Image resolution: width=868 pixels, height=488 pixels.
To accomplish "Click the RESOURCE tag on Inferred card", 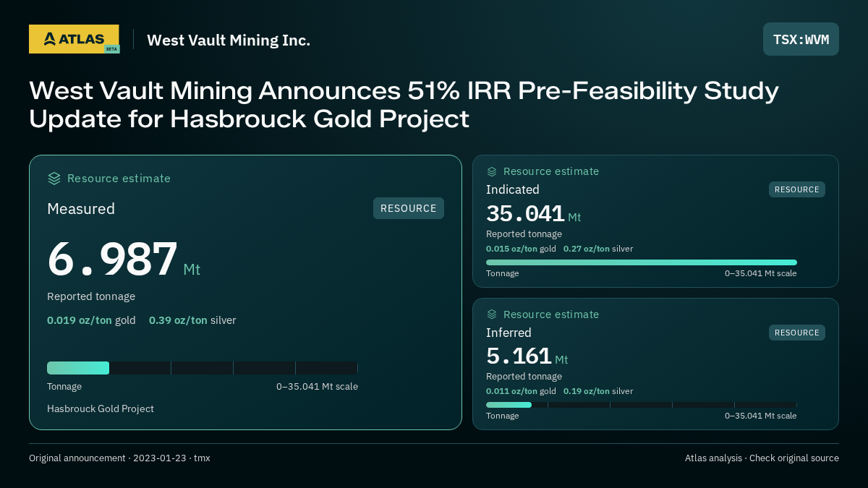I will click(x=796, y=333).
